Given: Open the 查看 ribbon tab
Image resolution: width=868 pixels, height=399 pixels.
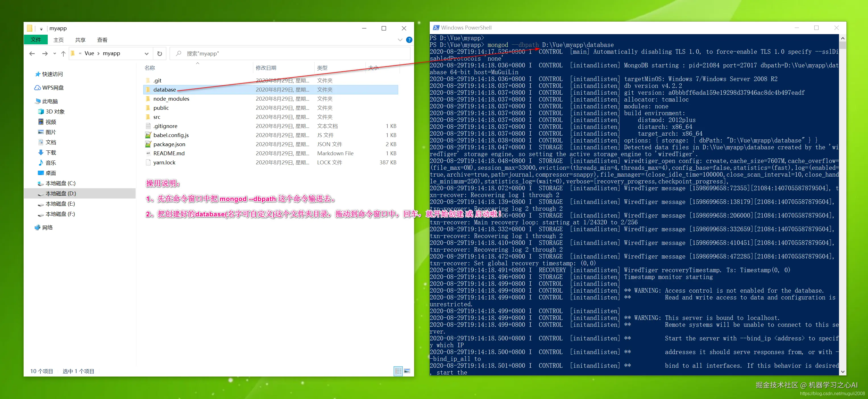Looking at the screenshot, I should (x=102, y=40).
